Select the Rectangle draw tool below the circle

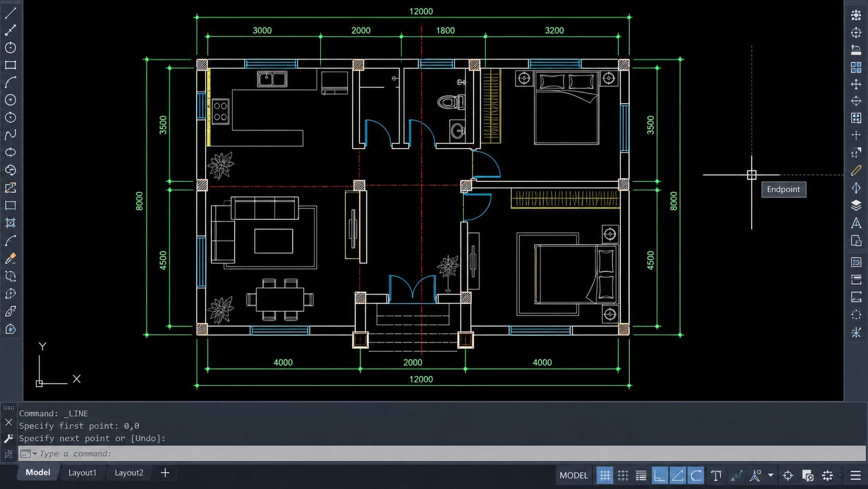point(10,65)
